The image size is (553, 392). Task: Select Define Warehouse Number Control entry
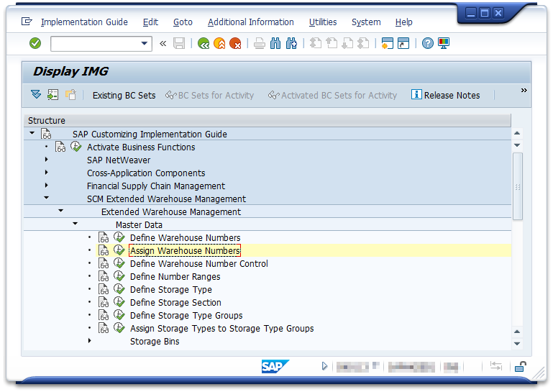point(199,264)
